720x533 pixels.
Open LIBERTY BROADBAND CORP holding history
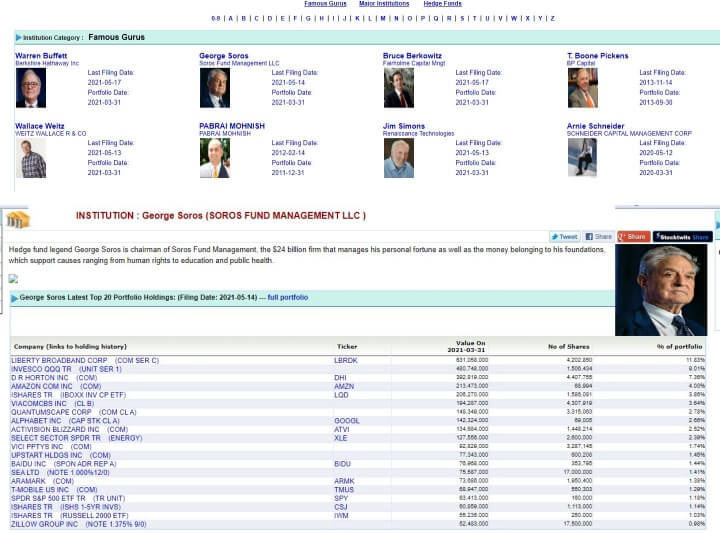(85, 360)
